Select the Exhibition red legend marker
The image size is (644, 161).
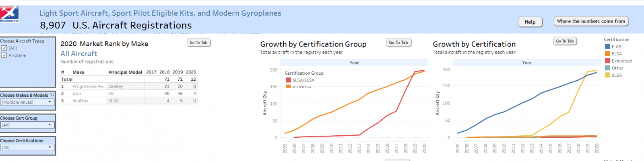[607, 61]
